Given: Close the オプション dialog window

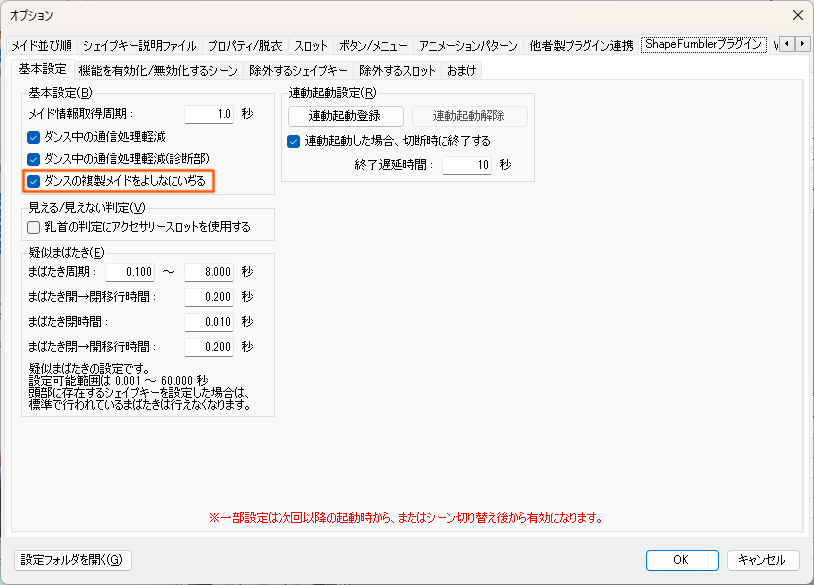Looking at the screenshot, I should pos(796,15).
